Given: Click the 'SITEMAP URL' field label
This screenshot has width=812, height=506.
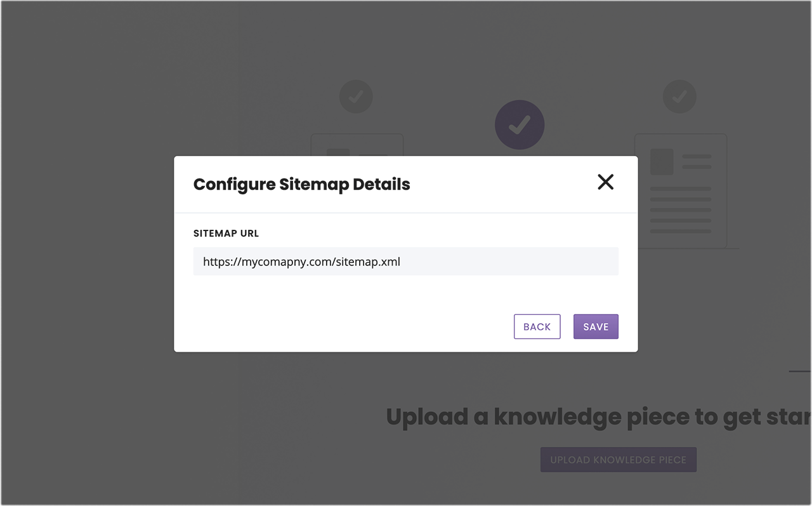Looking at the screenshot, I should [226, 233].
